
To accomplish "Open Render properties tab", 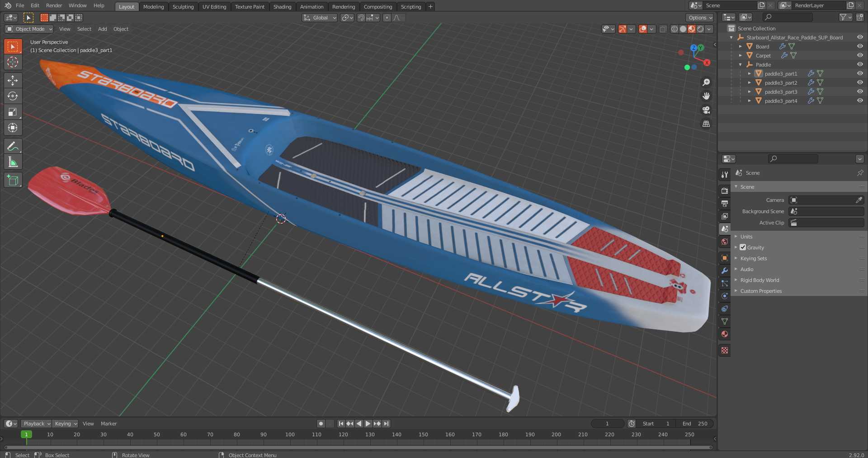I will pyautogui.click(x=725, y=191).
